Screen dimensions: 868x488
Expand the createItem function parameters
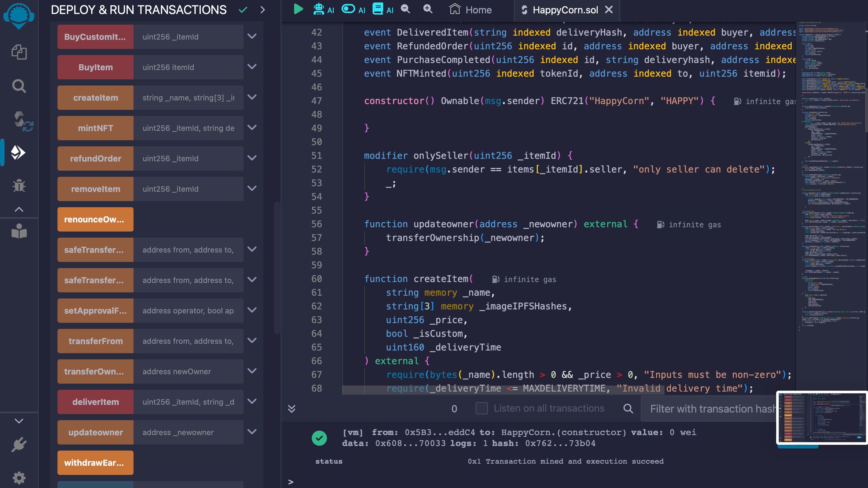pyautogui.click(x=252, y=97)
